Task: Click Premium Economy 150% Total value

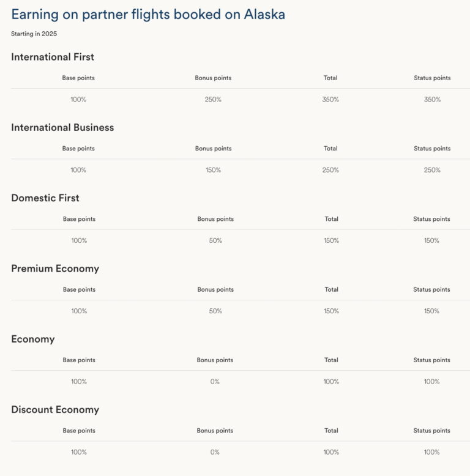Action: click(x=331, y=311)
